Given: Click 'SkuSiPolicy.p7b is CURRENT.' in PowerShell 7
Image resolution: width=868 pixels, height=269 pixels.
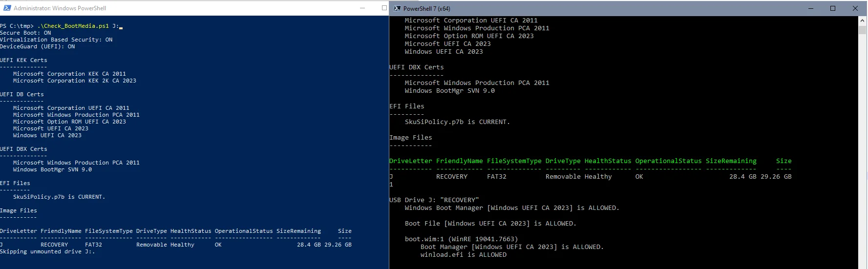Looking at the screenshot, I should pyautogui.click(x=457, y=122).
